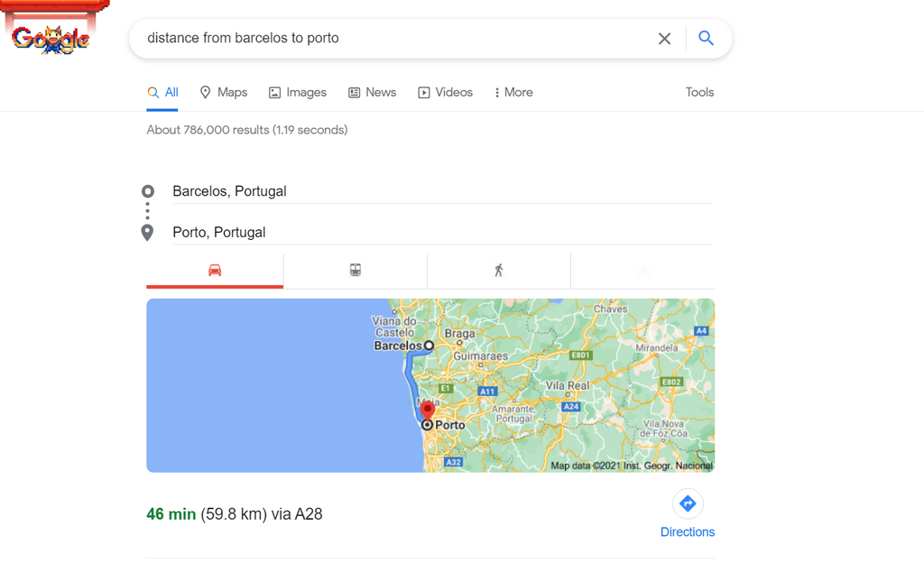Show the Videos results tab
Viewport: 924px width, 572px height.
click(x=445, y=92)
